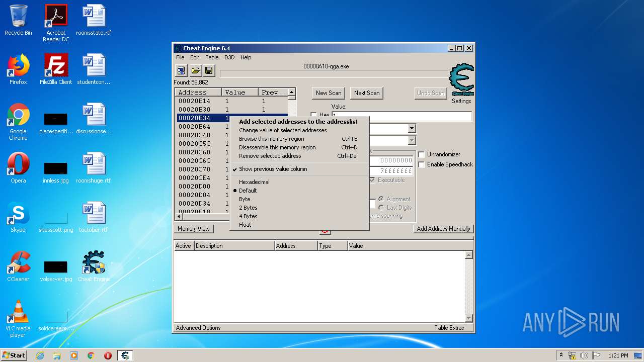Click the New Scan button
Screen dimensions: 644x362
329,93
